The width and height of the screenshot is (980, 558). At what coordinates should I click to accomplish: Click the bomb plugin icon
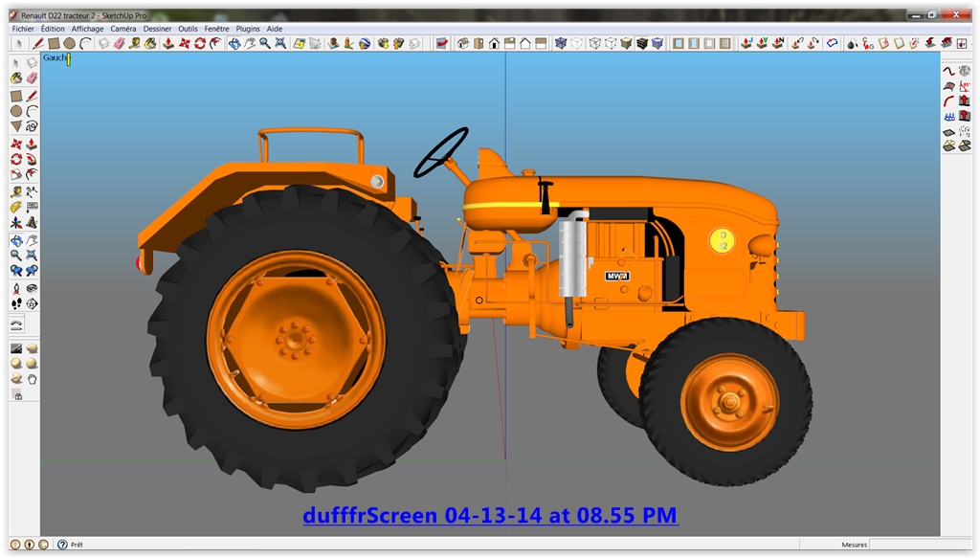point(852,43)
